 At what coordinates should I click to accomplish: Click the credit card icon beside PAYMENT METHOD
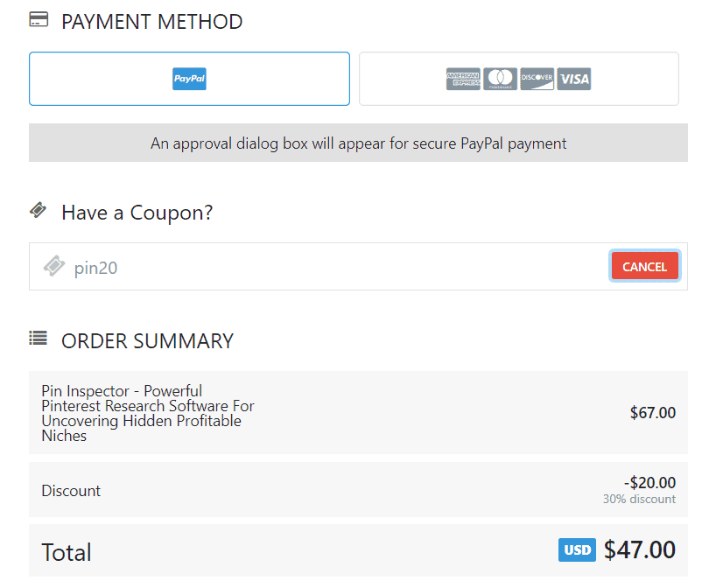tap(39, 18)
